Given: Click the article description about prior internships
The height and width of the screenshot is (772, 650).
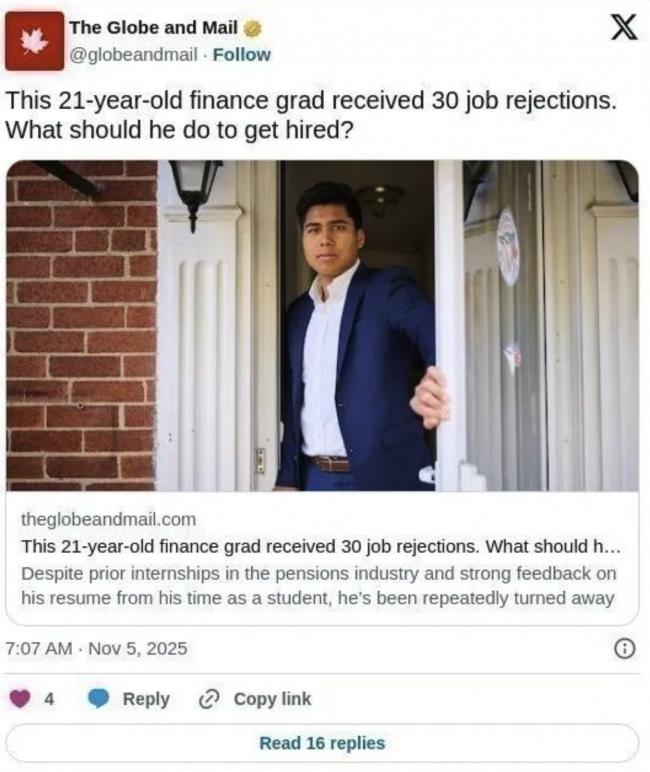Looking at the screenshot, I should (x=318, y=586).
